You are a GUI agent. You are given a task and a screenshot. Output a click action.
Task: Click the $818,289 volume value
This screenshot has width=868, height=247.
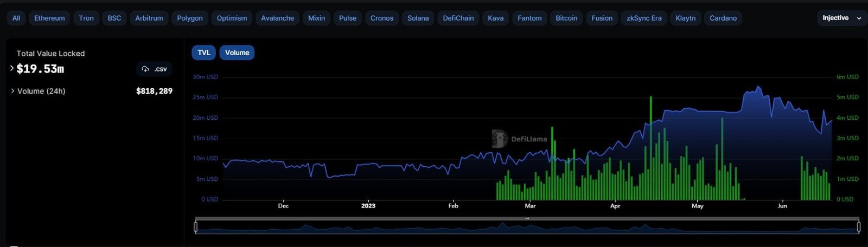click(x=154, y=91)
